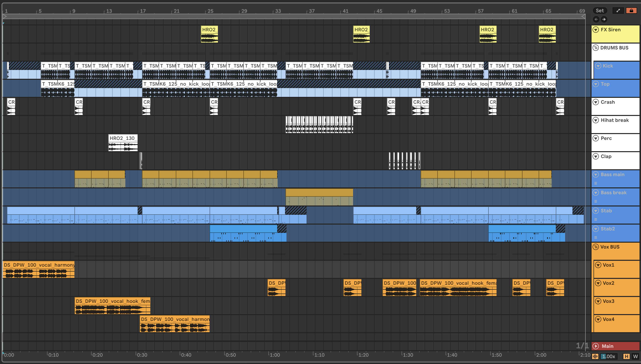Jump to previous locator arrow
This screenshot has height=364, width=641.
[596, 19]
